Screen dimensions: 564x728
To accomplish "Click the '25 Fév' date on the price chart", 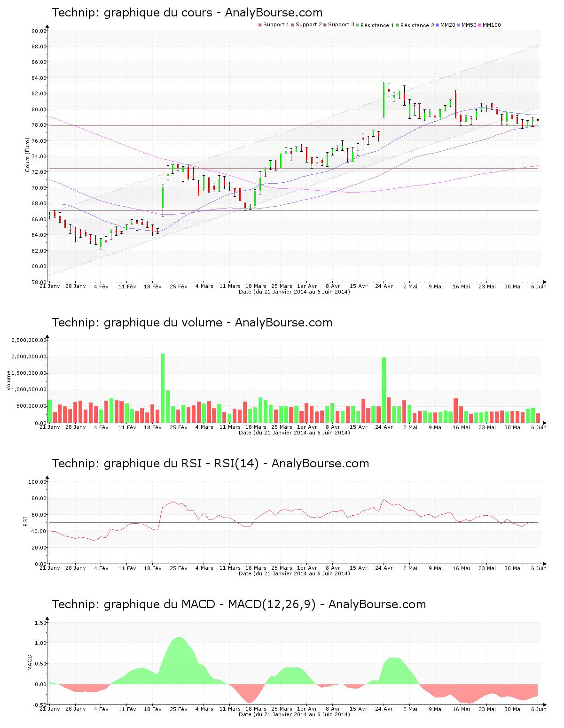I will 179,286.
